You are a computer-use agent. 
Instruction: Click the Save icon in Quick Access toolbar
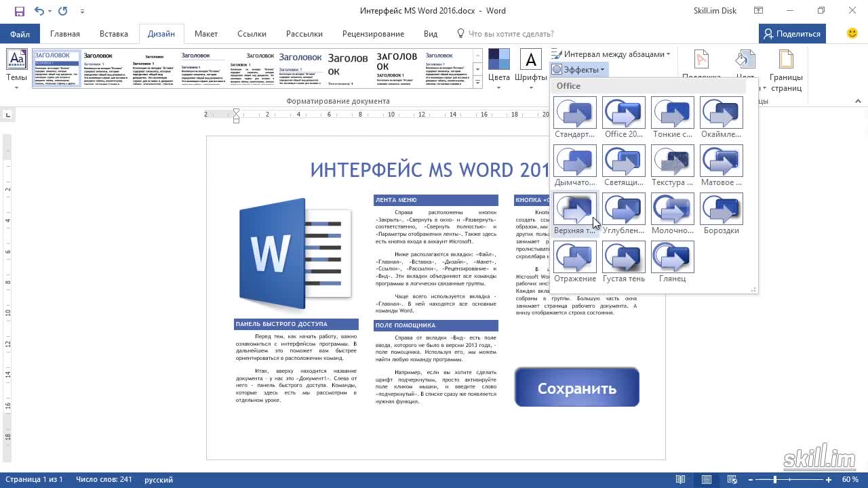tap(19, 11)
